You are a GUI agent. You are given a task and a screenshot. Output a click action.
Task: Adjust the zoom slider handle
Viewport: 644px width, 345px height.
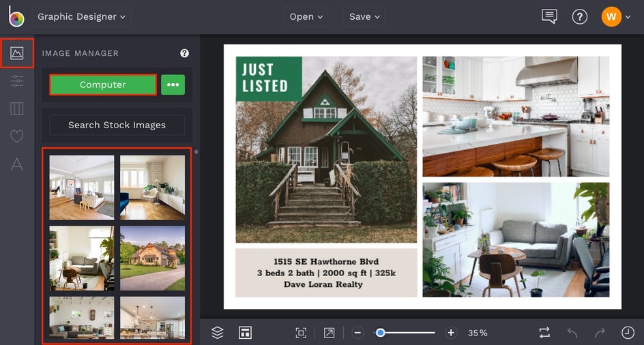click(x=380, y=333)
